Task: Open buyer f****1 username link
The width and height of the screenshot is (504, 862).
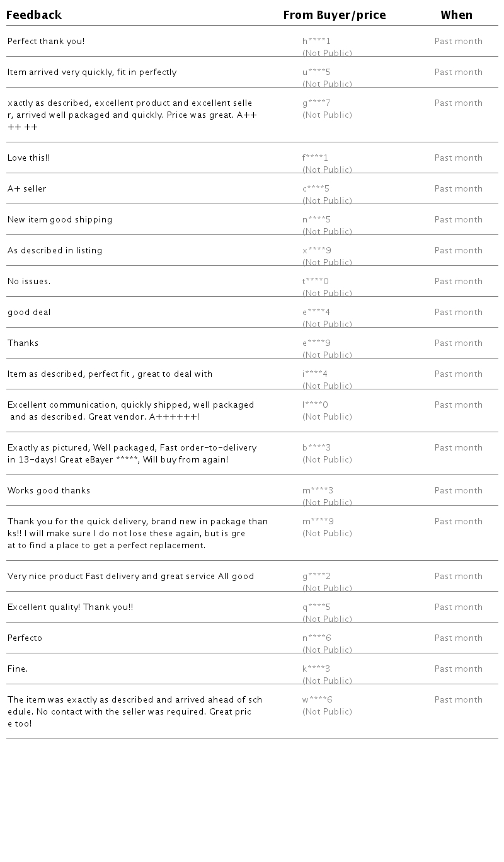Action: point(315,158)
